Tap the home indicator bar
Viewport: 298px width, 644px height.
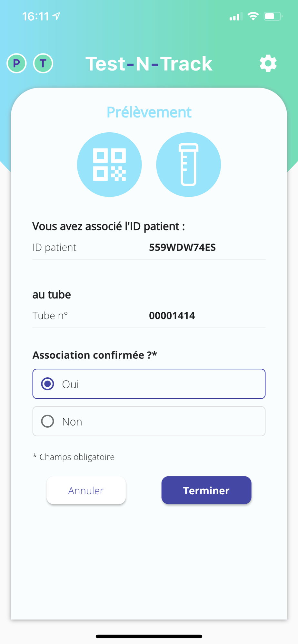pos(149,636)
